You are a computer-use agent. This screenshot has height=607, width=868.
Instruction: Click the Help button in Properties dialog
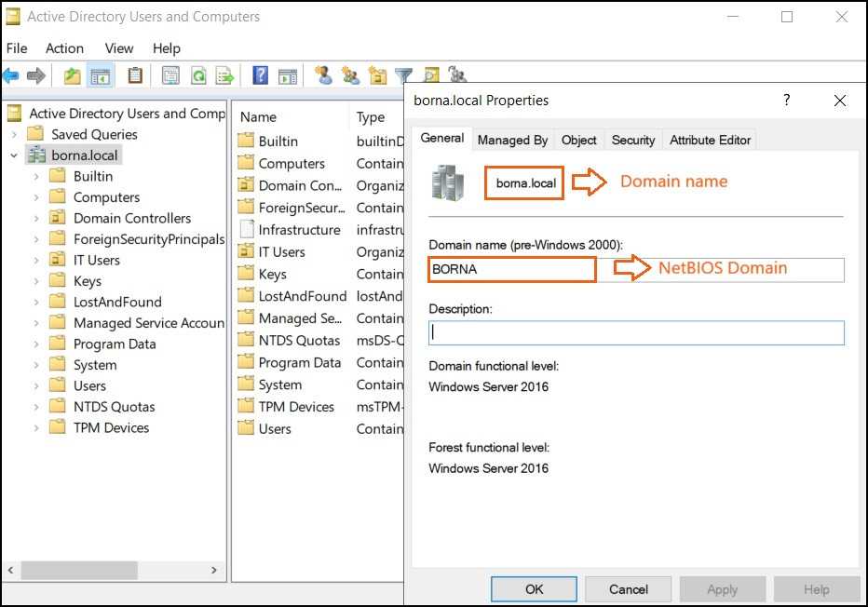pyautogui.click(x=817, y=589)
